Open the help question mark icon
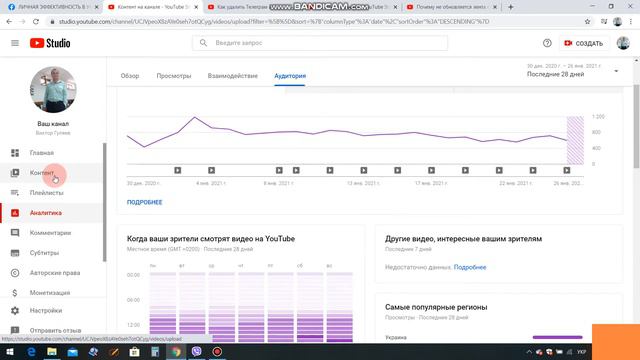 click(547, 43)
